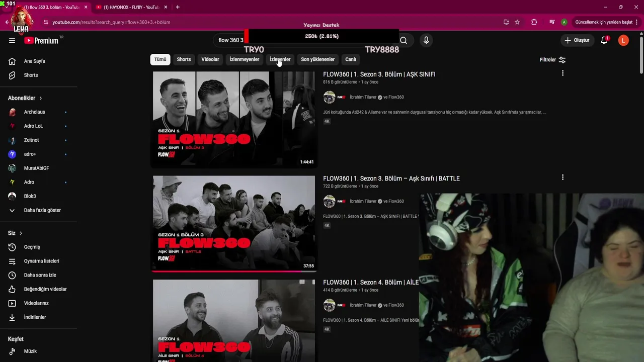Open Filtreler filter options
Screen dimensions: 644x362
[552, 60]
